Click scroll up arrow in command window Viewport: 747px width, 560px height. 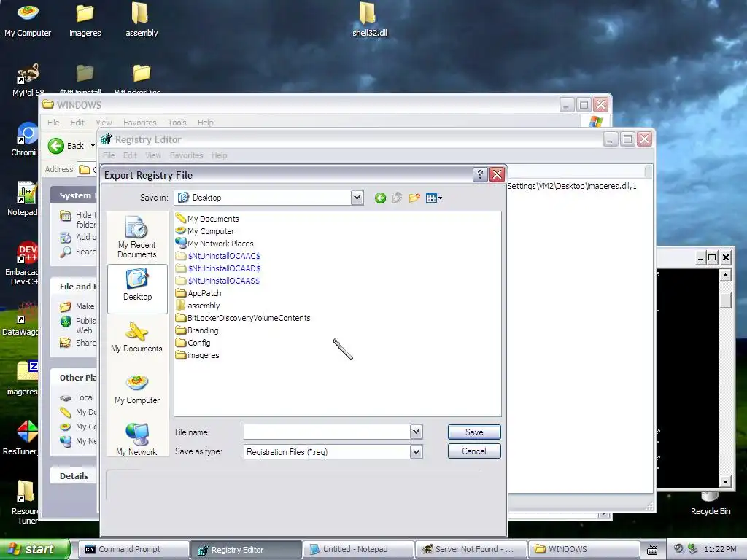[x=725, y=275]
